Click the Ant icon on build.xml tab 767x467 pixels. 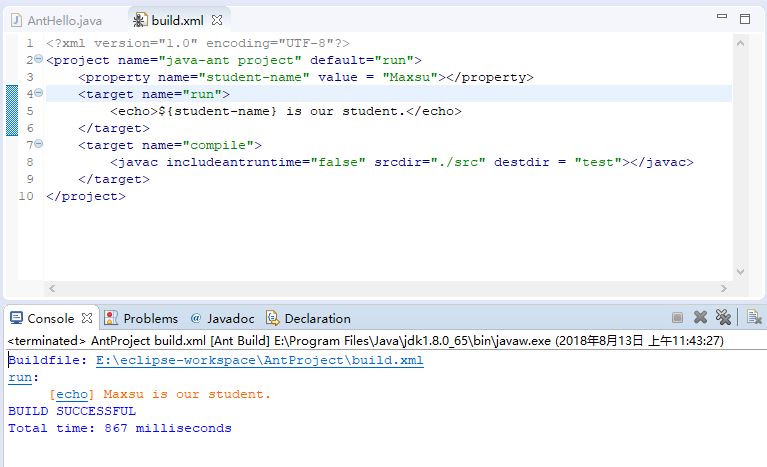[x=139, y=20]
